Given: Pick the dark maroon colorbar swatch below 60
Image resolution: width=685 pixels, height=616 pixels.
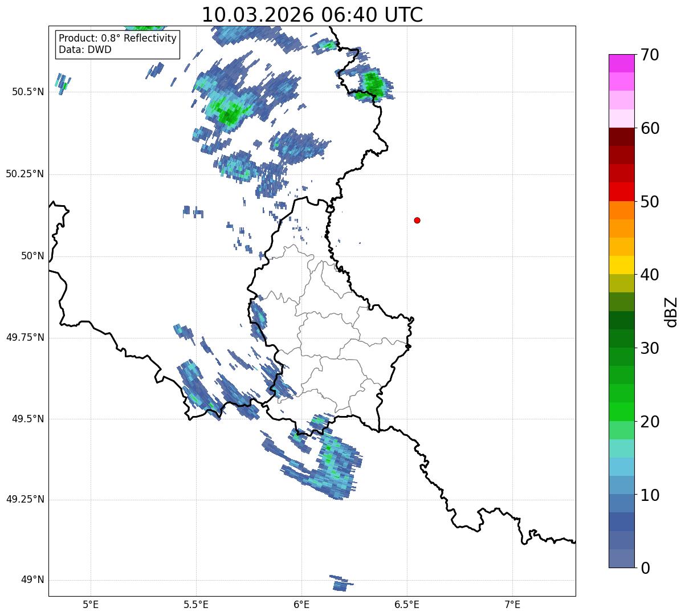Looking at the screenshot, I should tap(621, 137).
